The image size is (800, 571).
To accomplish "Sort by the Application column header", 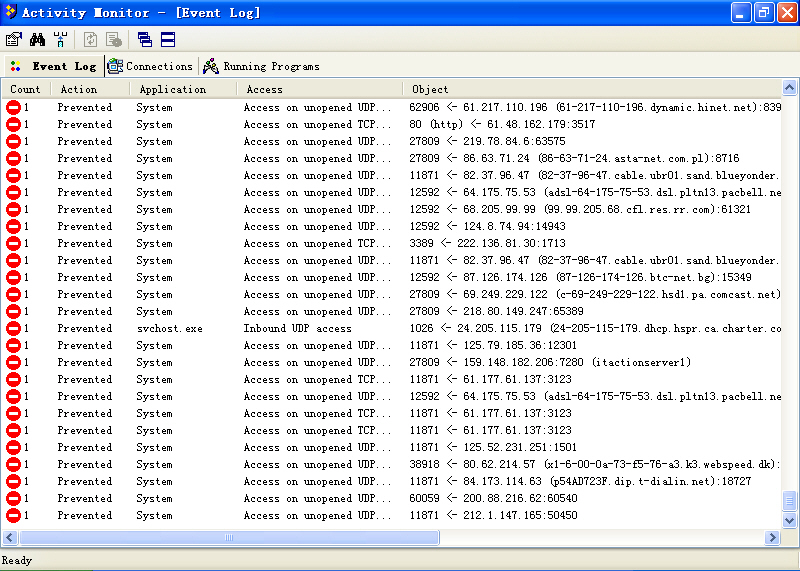I will tap(172, 89).
